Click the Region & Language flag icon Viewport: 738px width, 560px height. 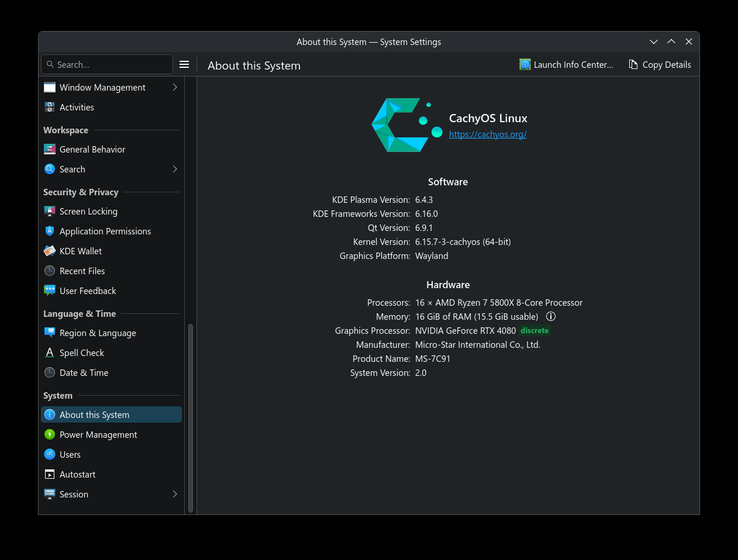pyautogui.click(x=50, y=333)
